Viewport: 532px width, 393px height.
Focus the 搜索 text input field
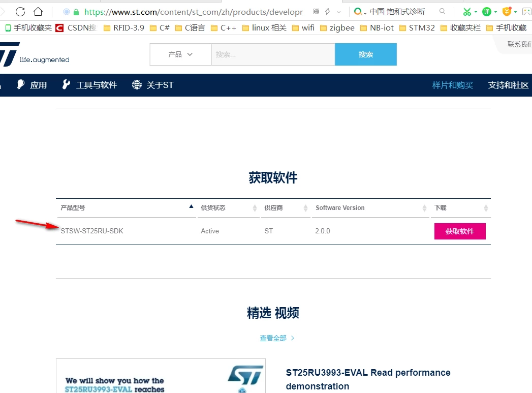273,54
